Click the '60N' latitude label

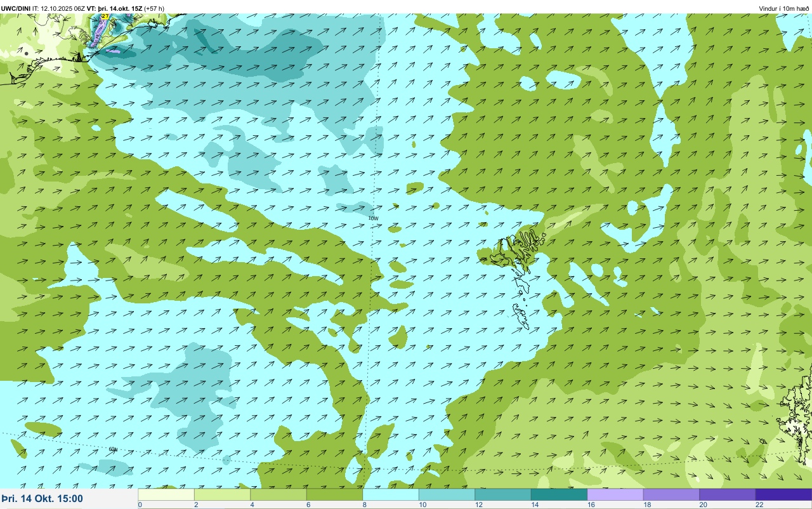coord(113,449)
